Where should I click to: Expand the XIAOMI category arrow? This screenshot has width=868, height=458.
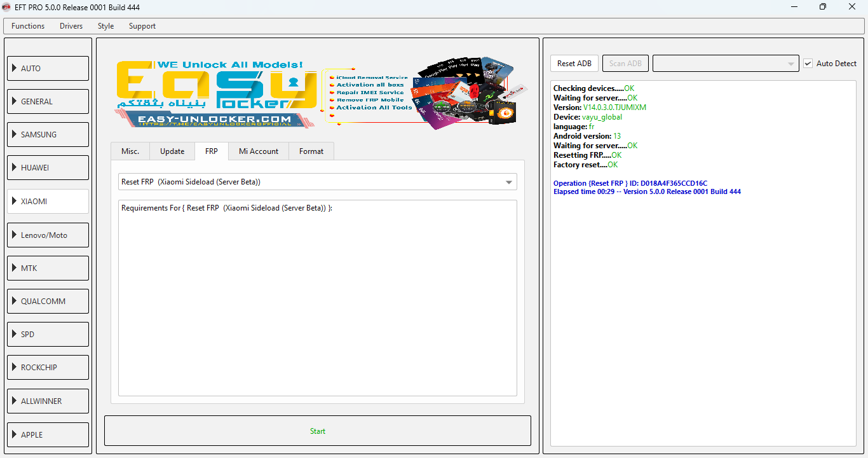pyautogui.click(x=14, y=201)
